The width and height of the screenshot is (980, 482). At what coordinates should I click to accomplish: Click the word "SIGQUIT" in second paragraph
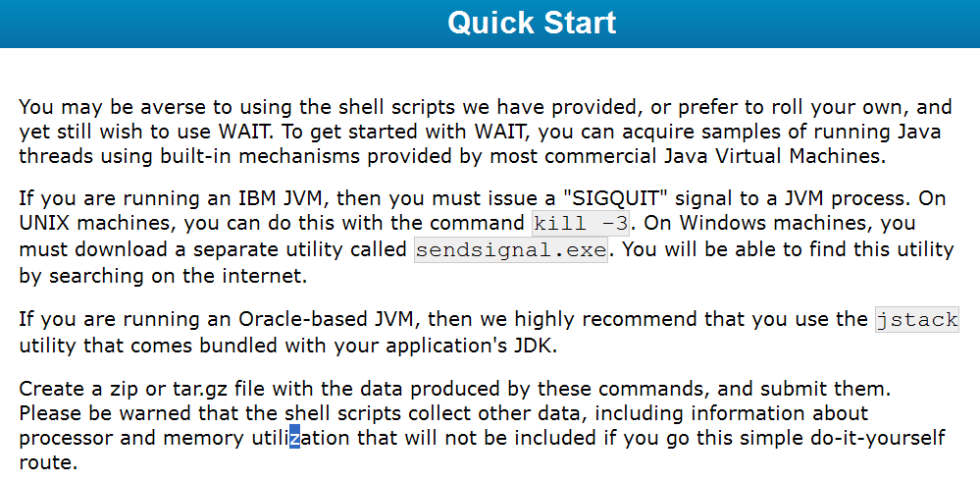tap(615, 199)
